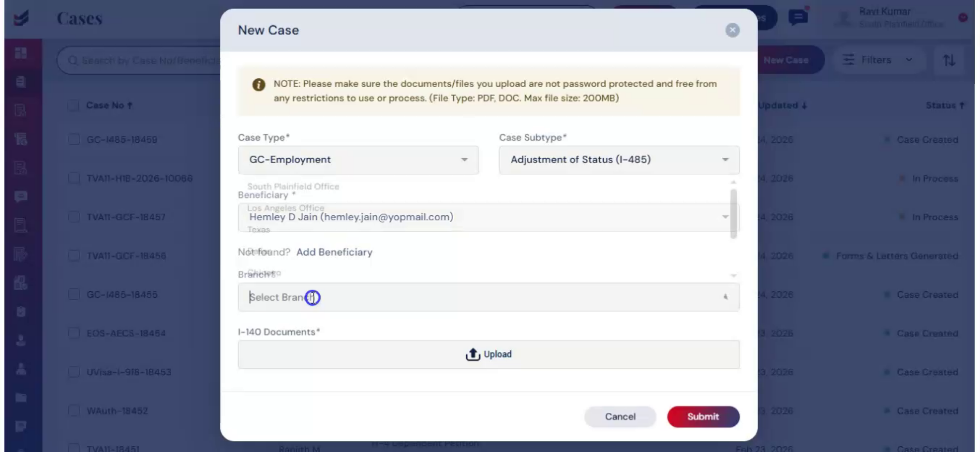Click the New Case button behind dialog
Screen dimensions: 980x452
click(x=786, y=60)
